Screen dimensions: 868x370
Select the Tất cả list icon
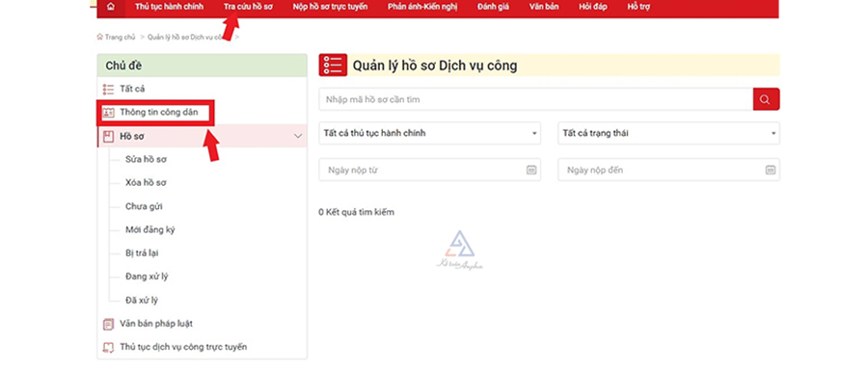[x=108, y=89]
